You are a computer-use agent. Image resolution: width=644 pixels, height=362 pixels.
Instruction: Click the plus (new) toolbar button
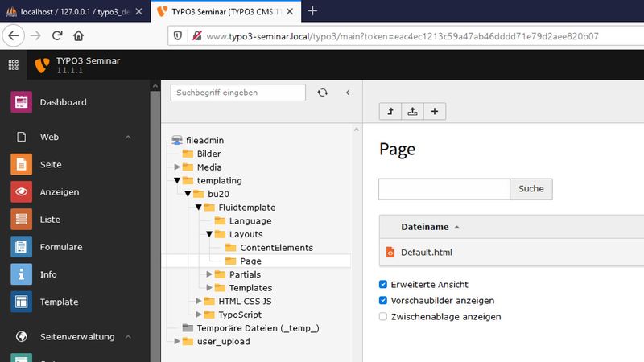434,112
